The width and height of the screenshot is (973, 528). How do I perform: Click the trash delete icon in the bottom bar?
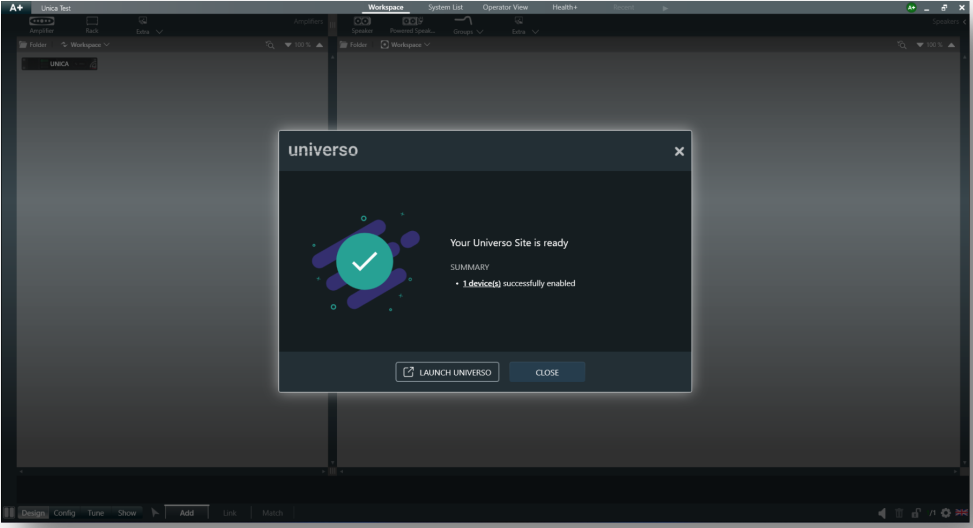click(x=899, y=513)
